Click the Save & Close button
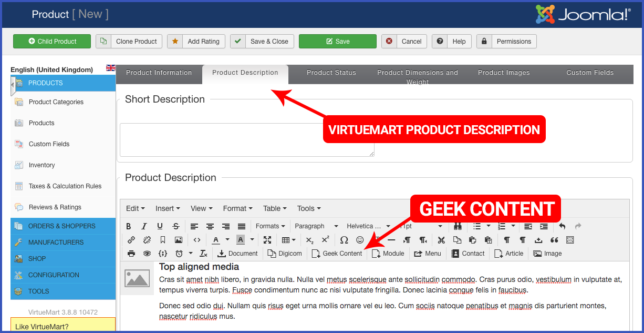Image resolution: width=644 pixels, height=333 pixels. (262, 42)
